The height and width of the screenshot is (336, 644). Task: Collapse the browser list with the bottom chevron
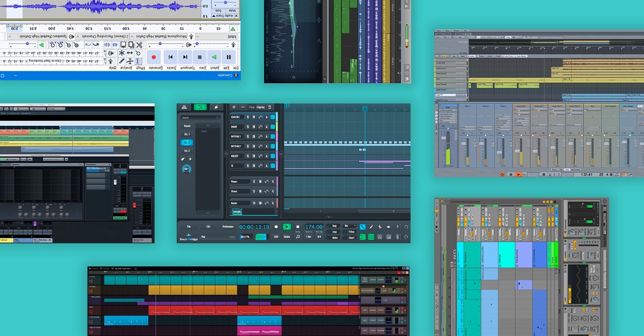coord(208,212)
